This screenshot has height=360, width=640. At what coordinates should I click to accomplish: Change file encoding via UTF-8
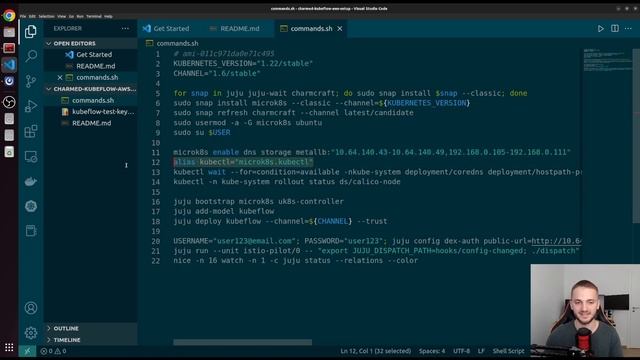(x=461, y=351)
